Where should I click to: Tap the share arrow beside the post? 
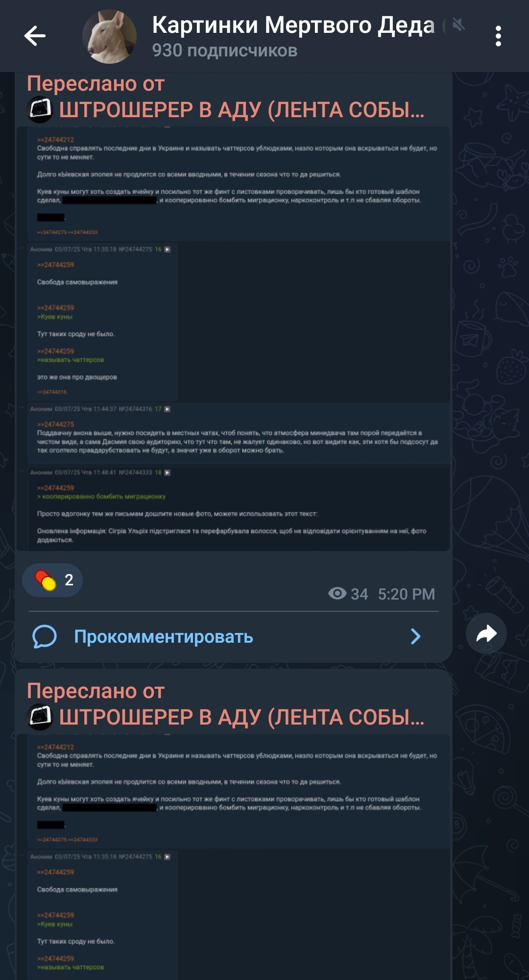pyautogui.click(x=486, y=633)
